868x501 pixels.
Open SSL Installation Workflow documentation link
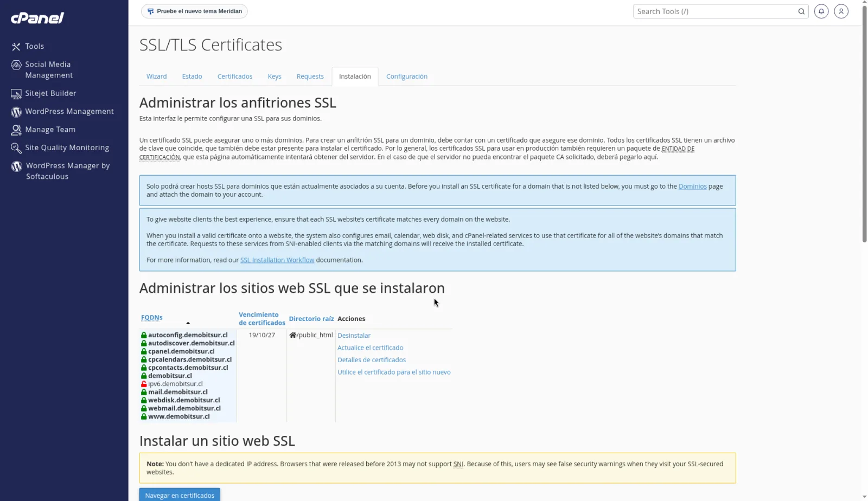(x=277, y=260)
